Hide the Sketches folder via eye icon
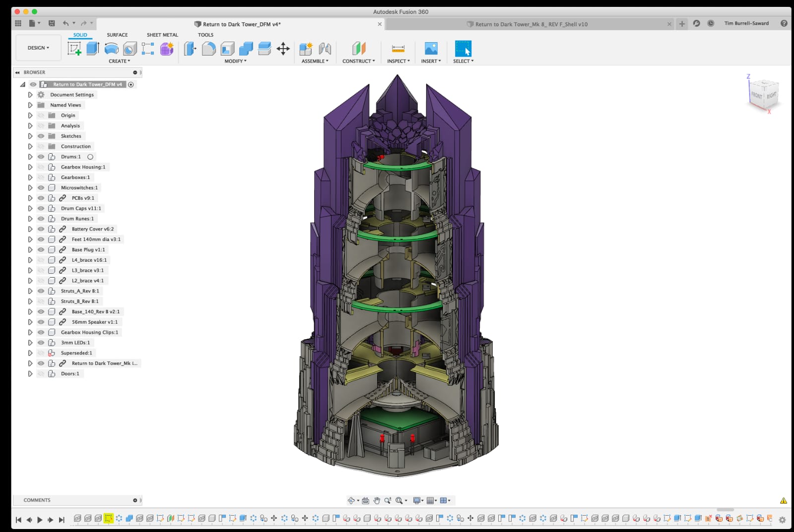 click(x=41, y=136)
